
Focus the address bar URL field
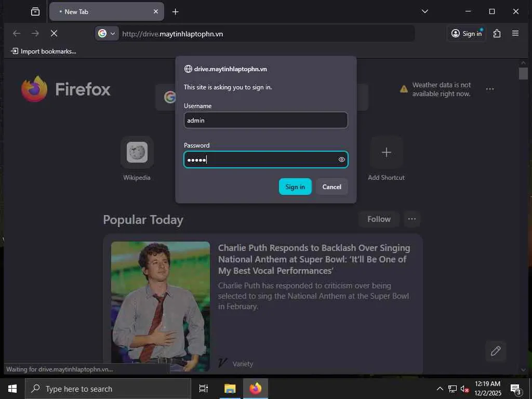[267, 34]
